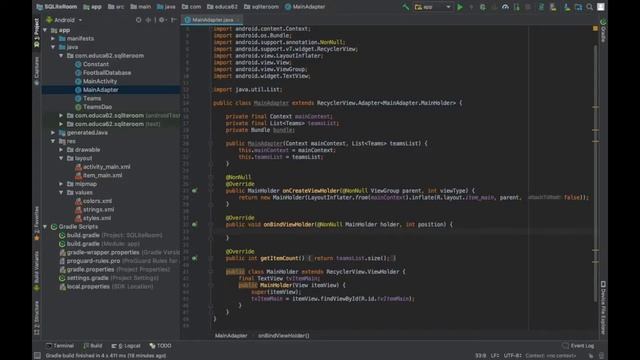Open the Build tool window tab
This screenshot has width=640, height=360.
[93, 346]
